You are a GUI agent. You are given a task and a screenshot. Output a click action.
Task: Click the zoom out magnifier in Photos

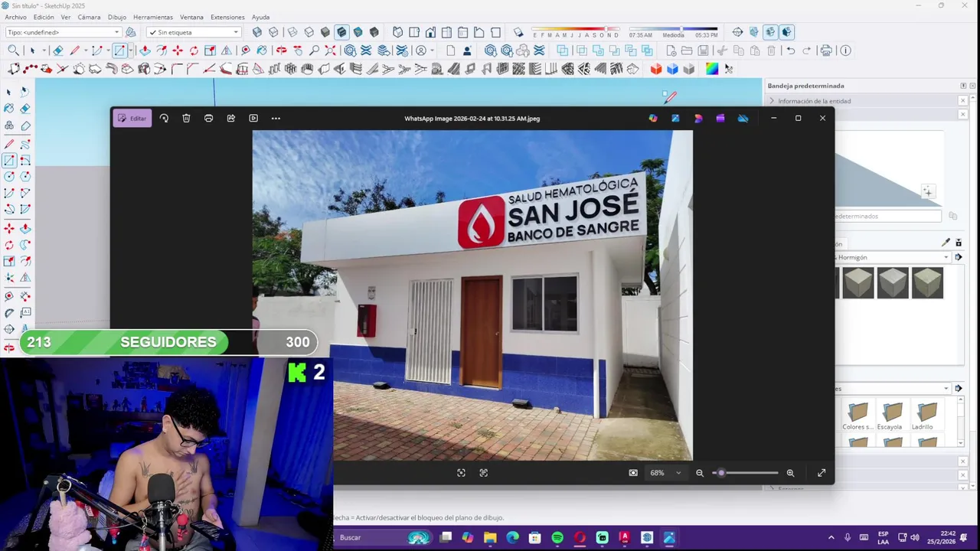pyautogui.click(x=700, y=473)
